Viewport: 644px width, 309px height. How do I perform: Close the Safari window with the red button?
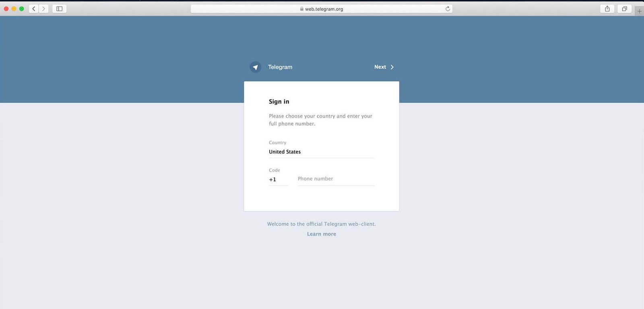pyautogui.click(x=6, y=9)
